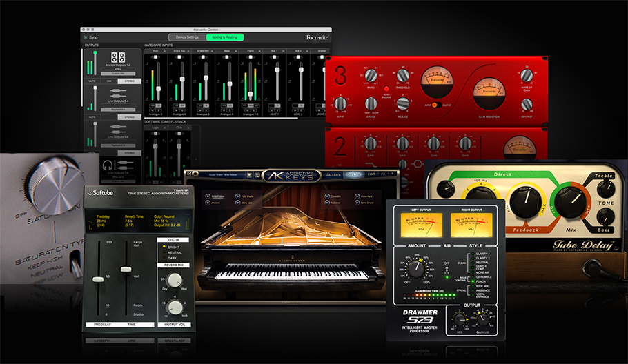This screenshot has height=364, width=628.
Task: Click the Kick channel pan control
Action: point(155,57)
